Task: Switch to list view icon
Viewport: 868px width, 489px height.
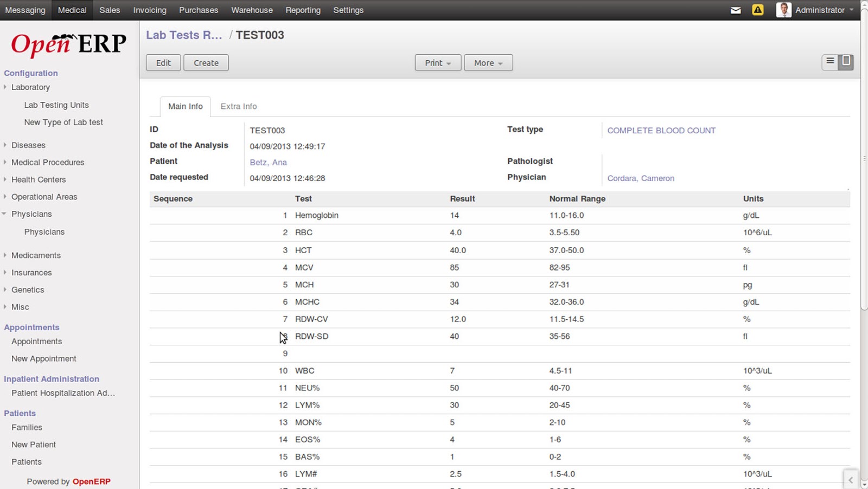Action: click(x=830, y=62)
